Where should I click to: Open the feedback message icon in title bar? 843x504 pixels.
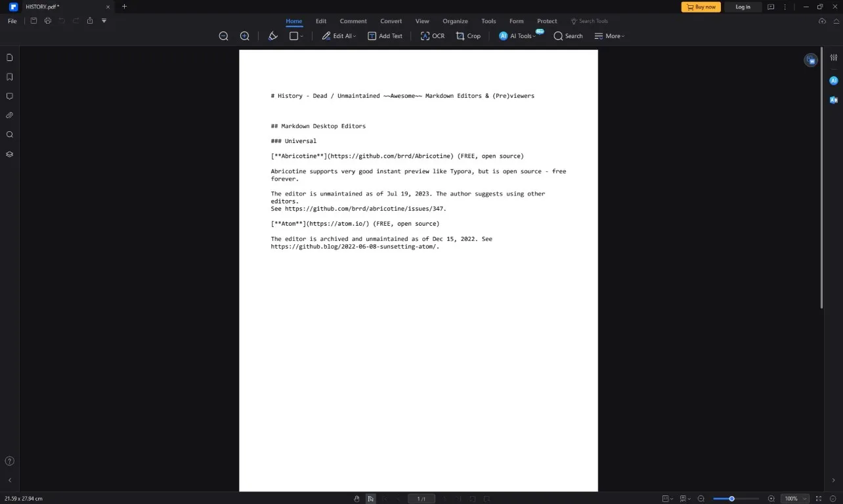tap(771, 7)
